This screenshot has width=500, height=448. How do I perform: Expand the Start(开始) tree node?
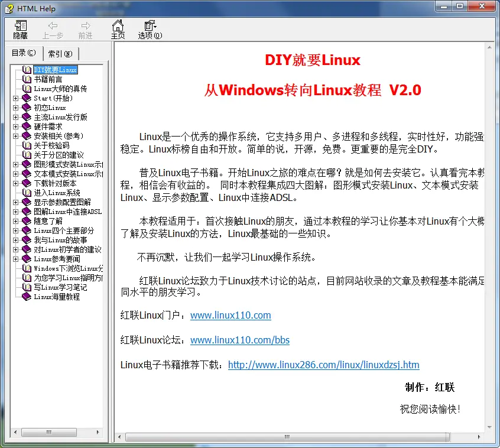[16, 98]
